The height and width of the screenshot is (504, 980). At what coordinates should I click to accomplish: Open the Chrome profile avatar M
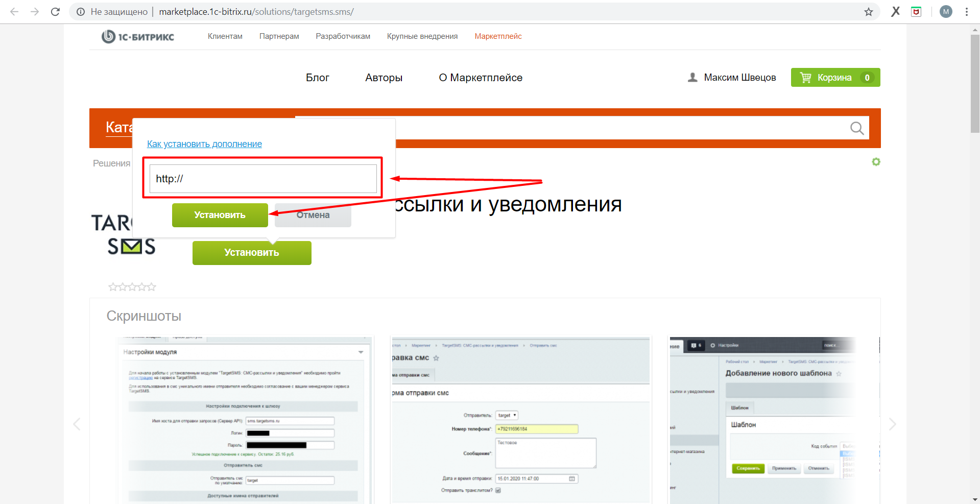(x=946, y=12)
